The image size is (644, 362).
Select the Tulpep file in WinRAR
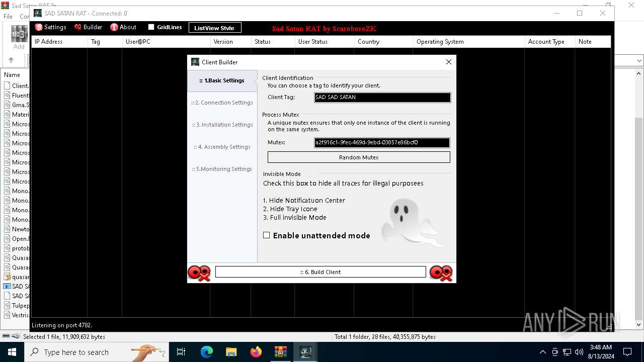[x=16, y=306]
